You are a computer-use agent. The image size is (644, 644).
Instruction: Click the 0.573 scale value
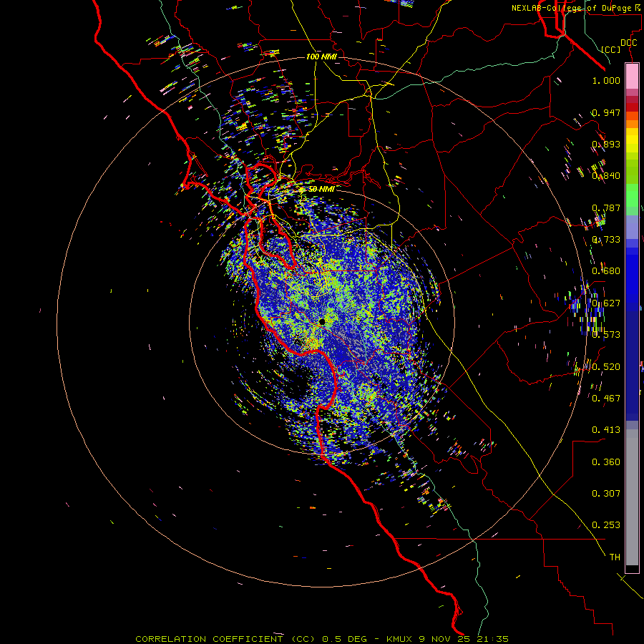click(606, 335)
